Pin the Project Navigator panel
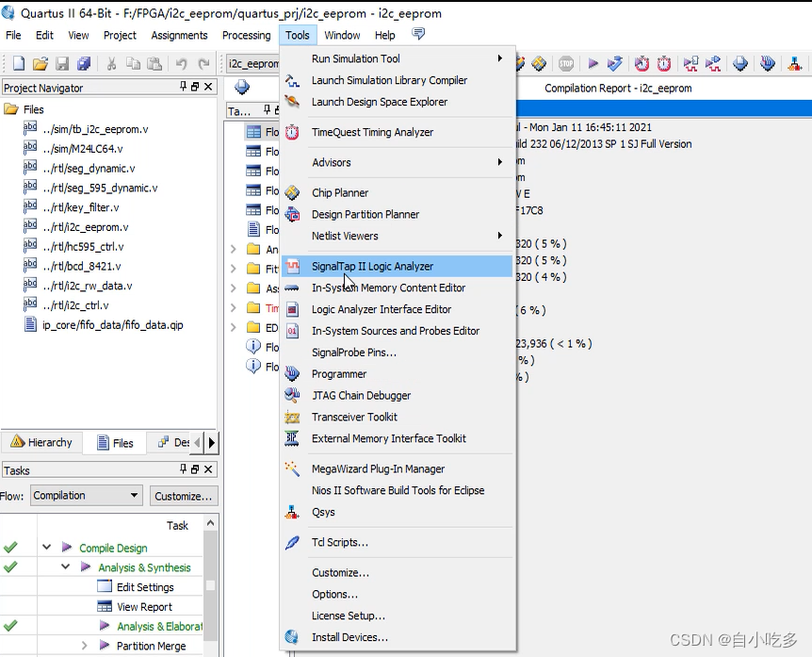812x657 pixels. [183, 87]
